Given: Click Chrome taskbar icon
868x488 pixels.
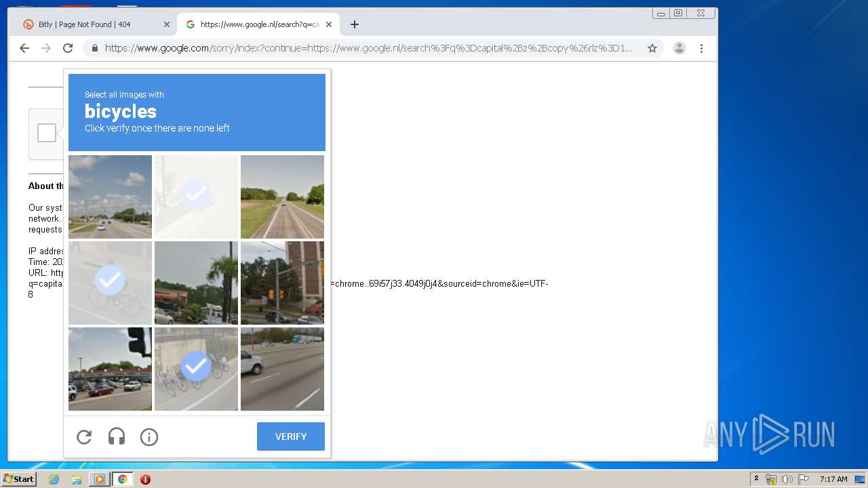Looking at the screenshot, I should 123,479.
